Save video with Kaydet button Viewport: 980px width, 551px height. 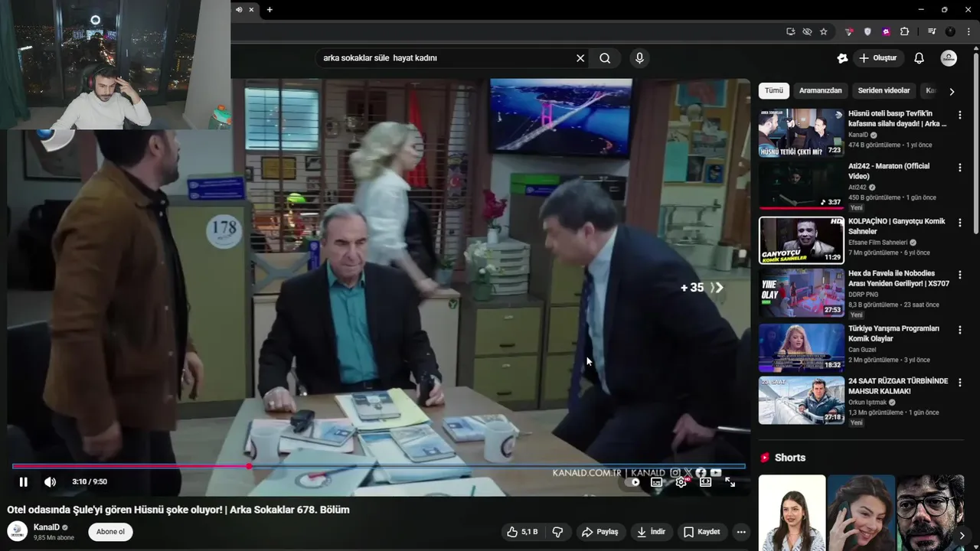coord(701,532)
